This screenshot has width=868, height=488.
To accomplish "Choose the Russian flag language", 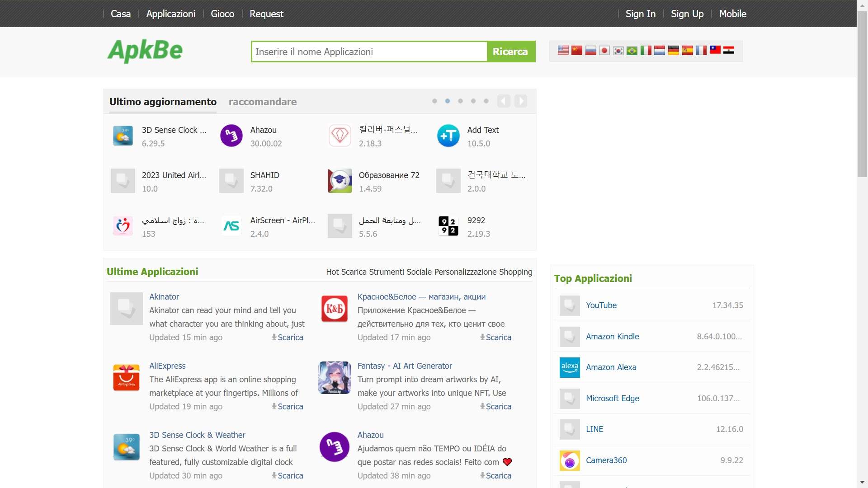I will (x=590, y=50).
